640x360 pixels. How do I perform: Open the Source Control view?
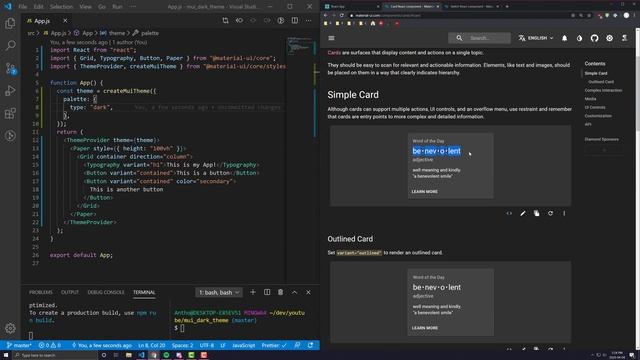click(10, 68)
